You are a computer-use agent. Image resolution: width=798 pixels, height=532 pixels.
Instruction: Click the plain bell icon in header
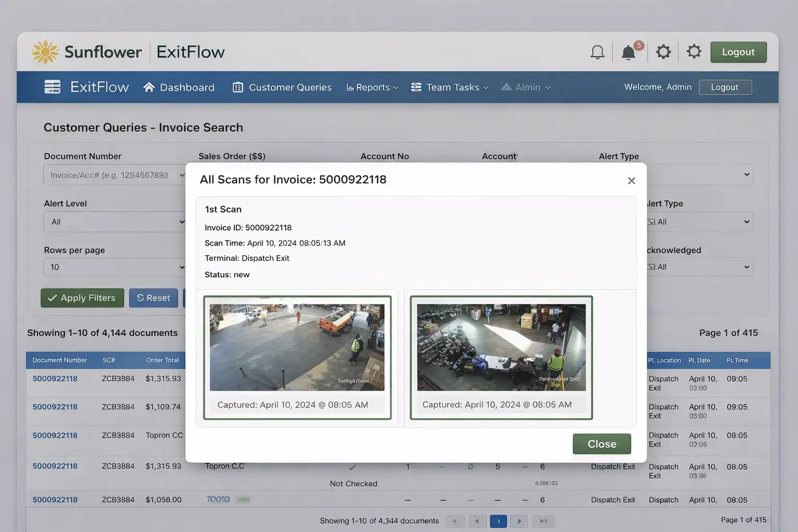[x=597, y=51]
